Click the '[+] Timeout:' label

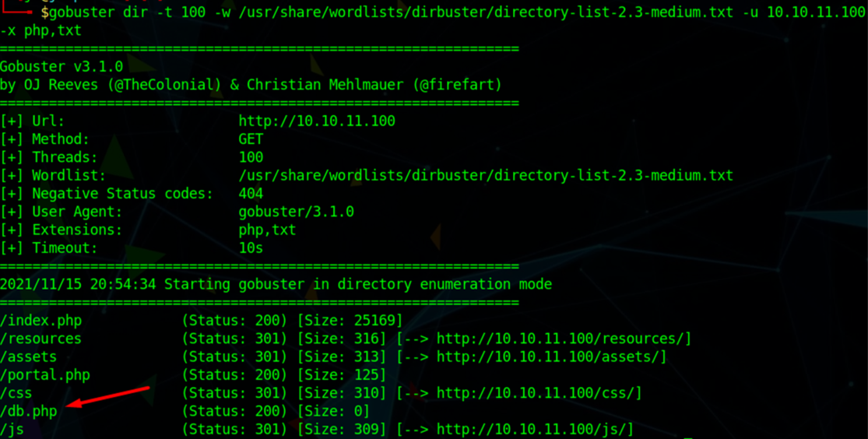[49, 248]
